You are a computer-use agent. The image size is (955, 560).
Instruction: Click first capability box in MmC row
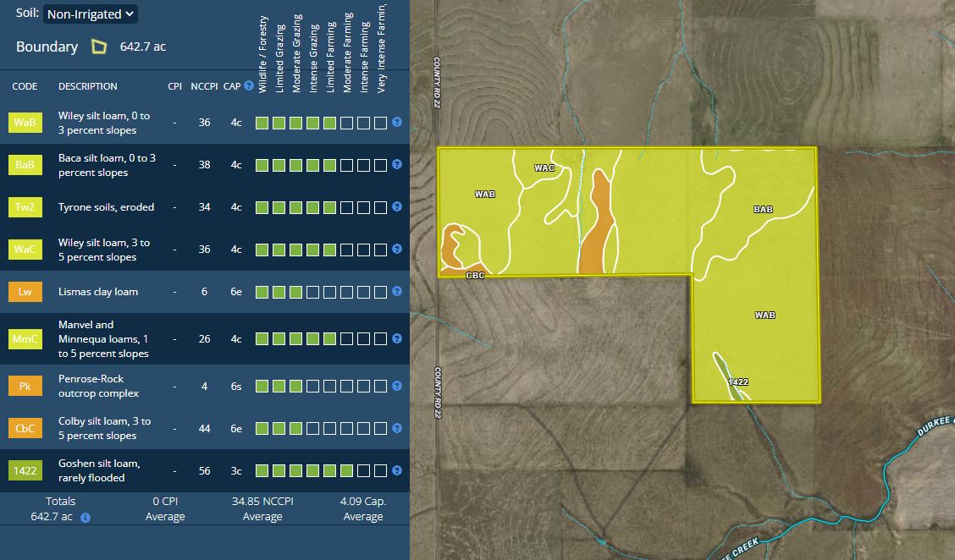pos(262,339)
